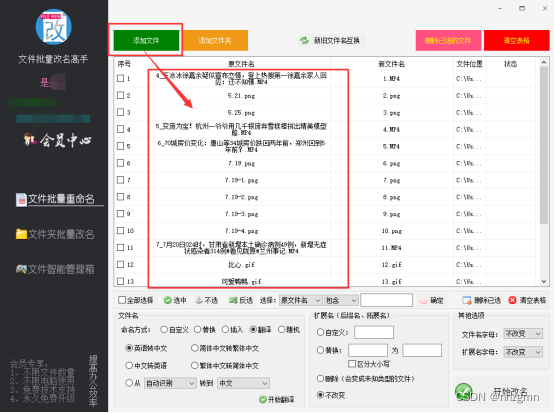Open the 中文 target language dropdown
The height and width of the screenshot is (413, 554).
click(x=244, y=383)
